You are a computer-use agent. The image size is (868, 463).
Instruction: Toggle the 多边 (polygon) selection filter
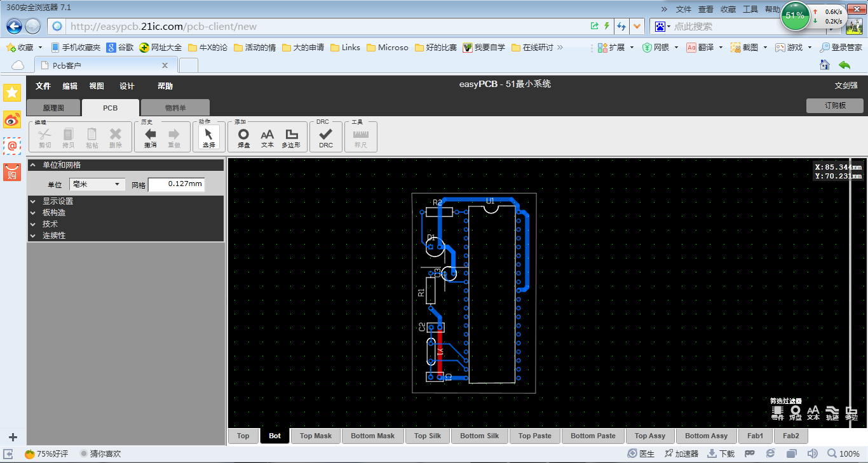coord(851,413)
